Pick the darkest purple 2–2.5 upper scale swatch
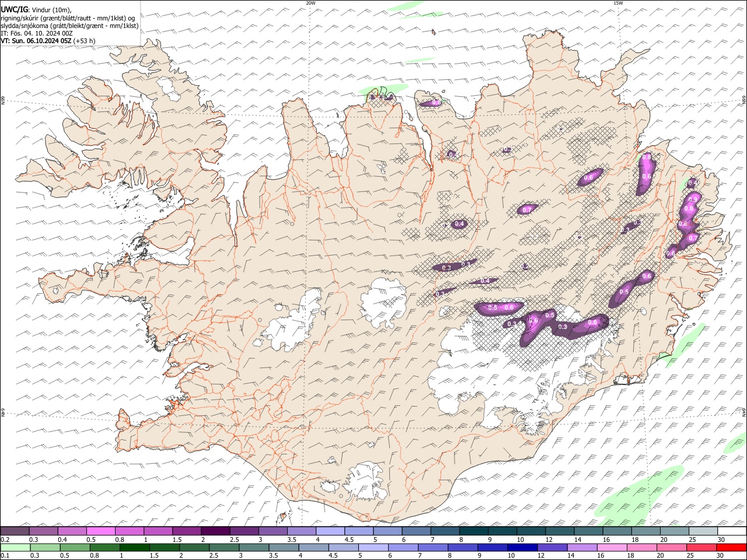 pos(215,531)
